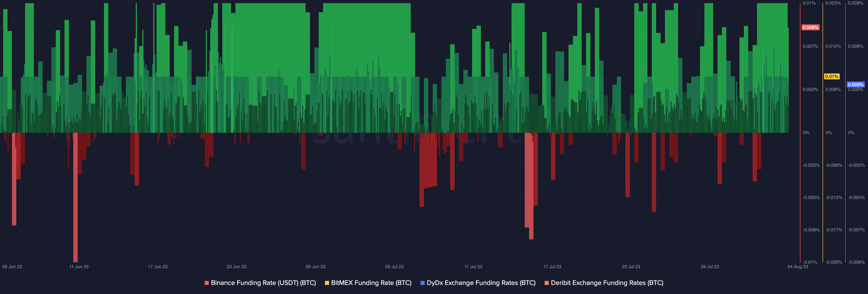This screenshot has width=868, height=294.
Task: Click the yellow BitMEX legend color square
Action: click(327, 283)
